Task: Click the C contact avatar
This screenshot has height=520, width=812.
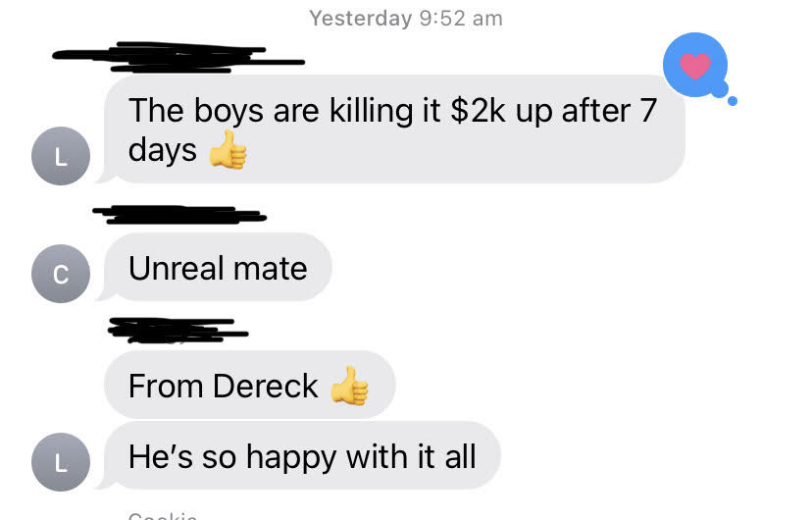Action: (61, 274)
